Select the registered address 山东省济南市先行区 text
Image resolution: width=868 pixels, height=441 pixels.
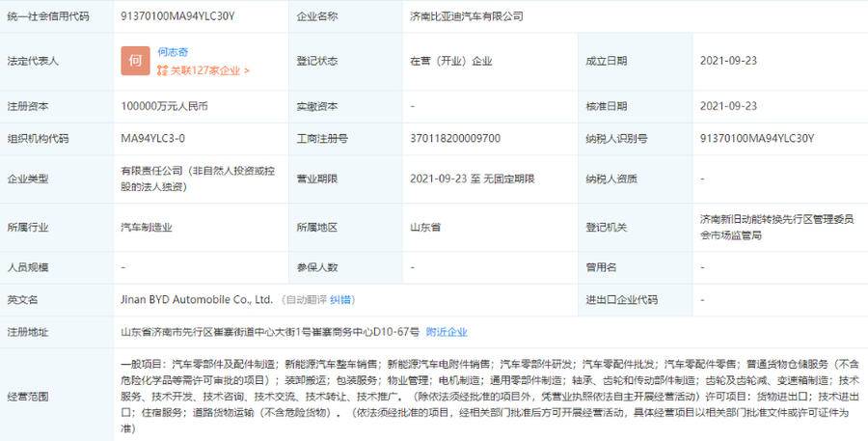coord(271,332)
